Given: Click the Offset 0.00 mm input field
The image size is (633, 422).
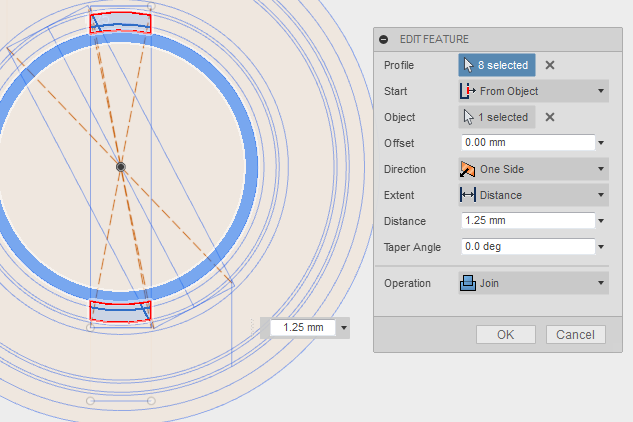Looking at the screenshot, I should (528, 143).
